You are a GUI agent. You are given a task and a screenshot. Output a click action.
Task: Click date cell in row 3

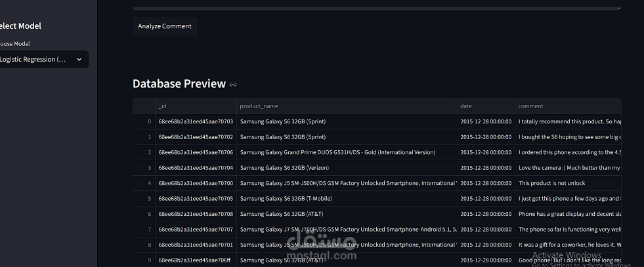coord(486,168)
